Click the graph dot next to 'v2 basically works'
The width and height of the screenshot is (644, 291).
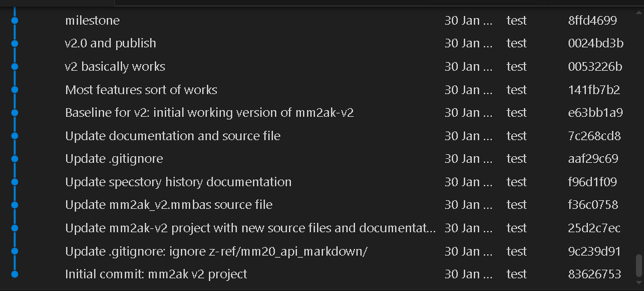point(15,67)
